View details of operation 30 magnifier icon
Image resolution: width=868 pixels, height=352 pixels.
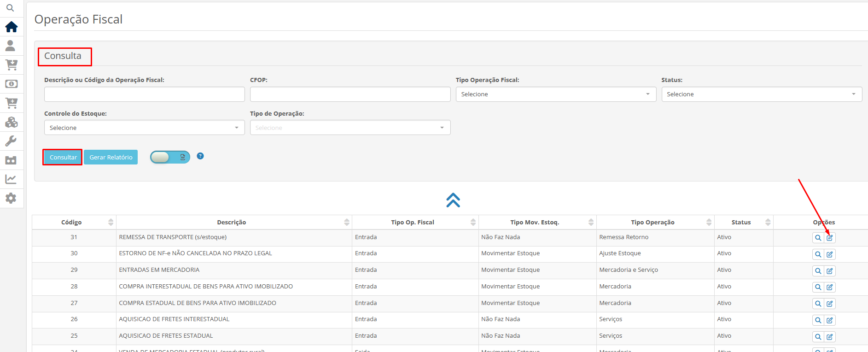click(x=818, y=254)
